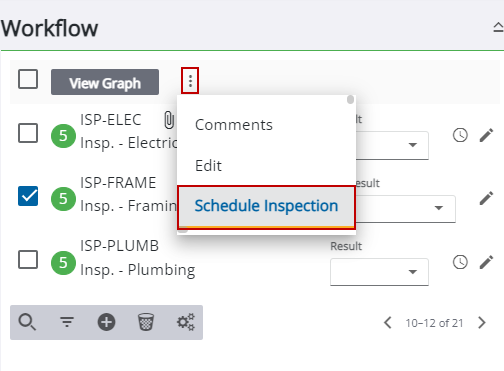The height and width of the screenshot is (371, 504).
Task: Open the filter icon in toolbar
Action: click(x=67, y=322)
